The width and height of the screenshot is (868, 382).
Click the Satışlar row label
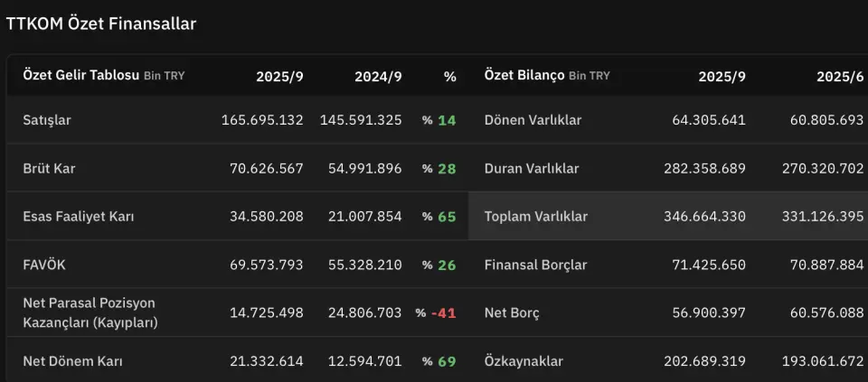click(x=49, y=120)
